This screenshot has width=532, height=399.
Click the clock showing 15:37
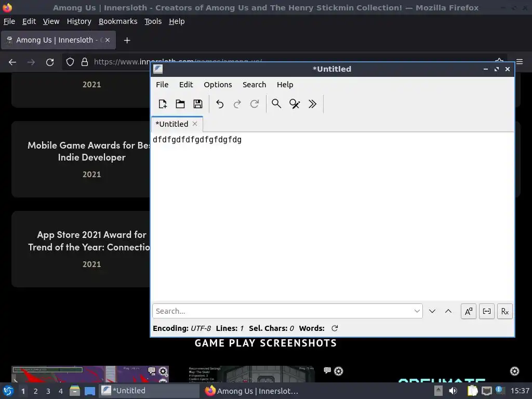click(520, 391)
